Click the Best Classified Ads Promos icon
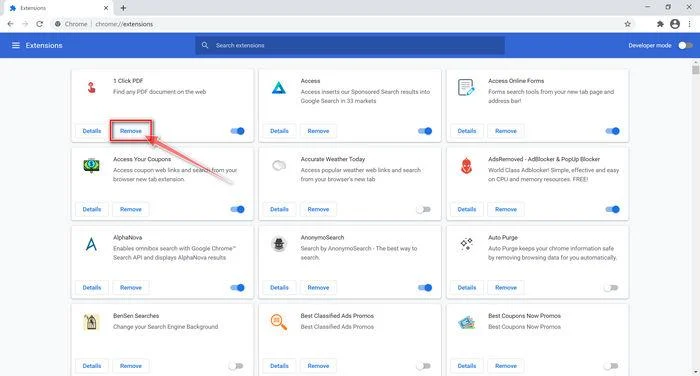 279,322
